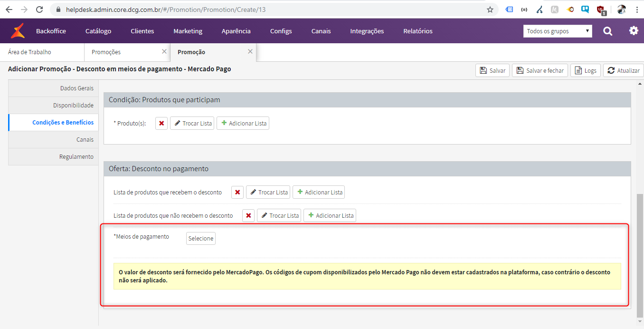Reload the page with browser refresh icon

pyautogui.click(x=40, y=10)
